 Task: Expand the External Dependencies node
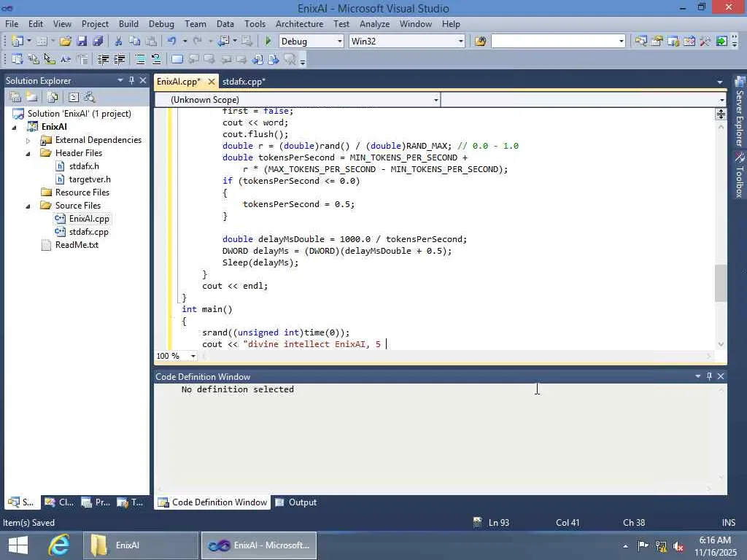(x=28, y=141)
